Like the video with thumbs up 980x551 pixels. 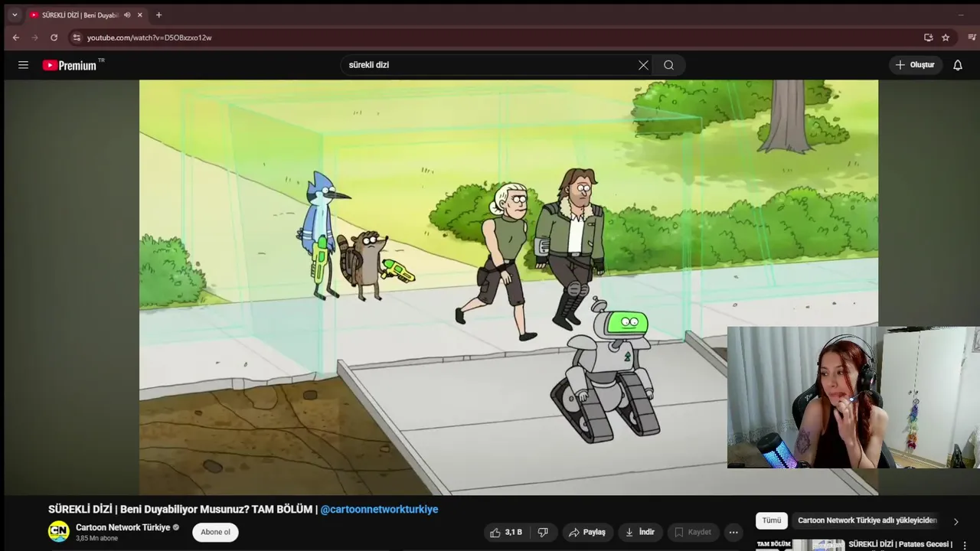(x=505, y=532)
